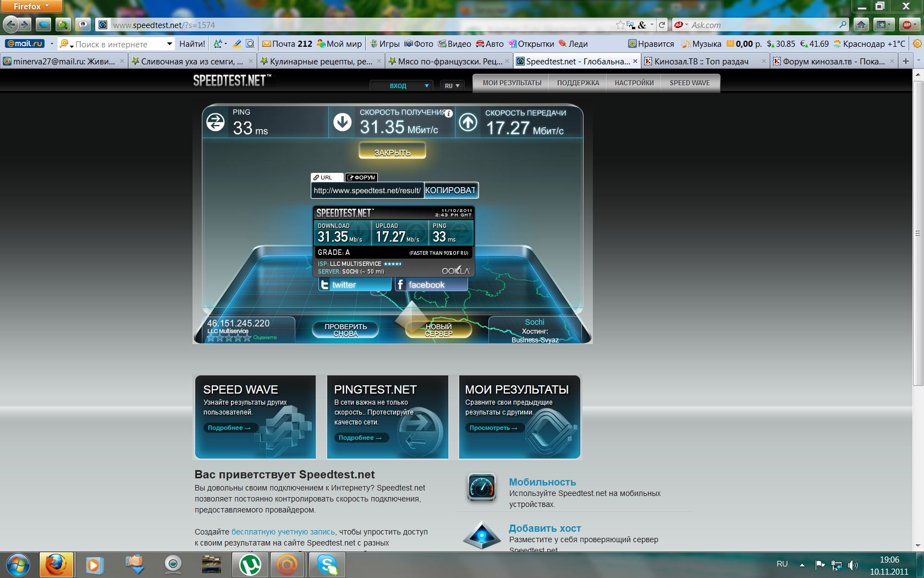Click the vertical page scrollbar
This screenshot has width=924, height=578.
point(917,233)
